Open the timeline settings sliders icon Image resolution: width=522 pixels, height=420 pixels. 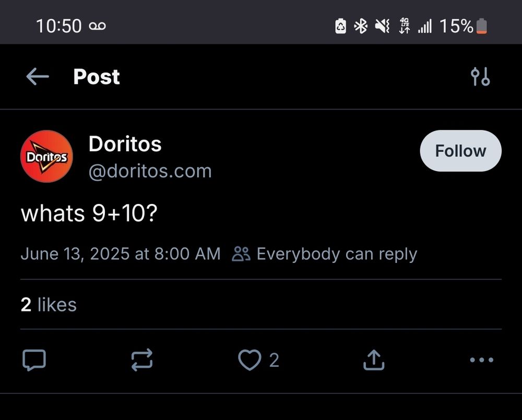[480, 77]
